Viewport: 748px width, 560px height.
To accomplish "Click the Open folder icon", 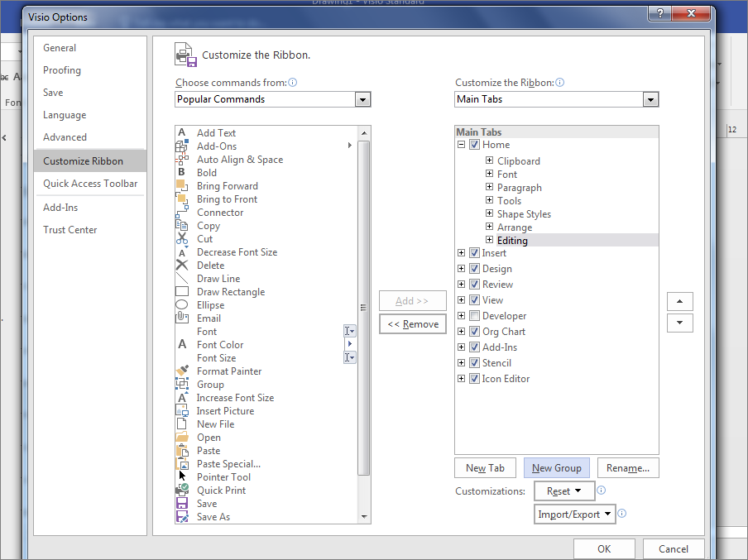I will pyautogui.click(x=182, y=438).
